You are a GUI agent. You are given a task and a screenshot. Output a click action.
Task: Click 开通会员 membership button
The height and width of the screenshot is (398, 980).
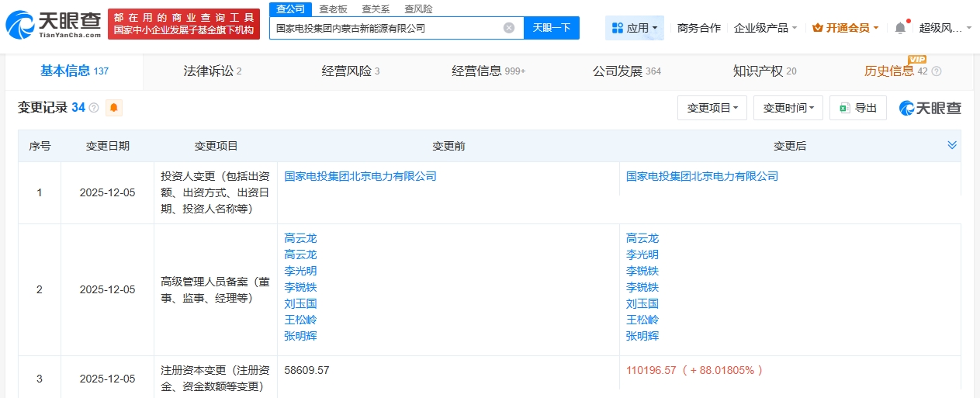pos(845,28)
